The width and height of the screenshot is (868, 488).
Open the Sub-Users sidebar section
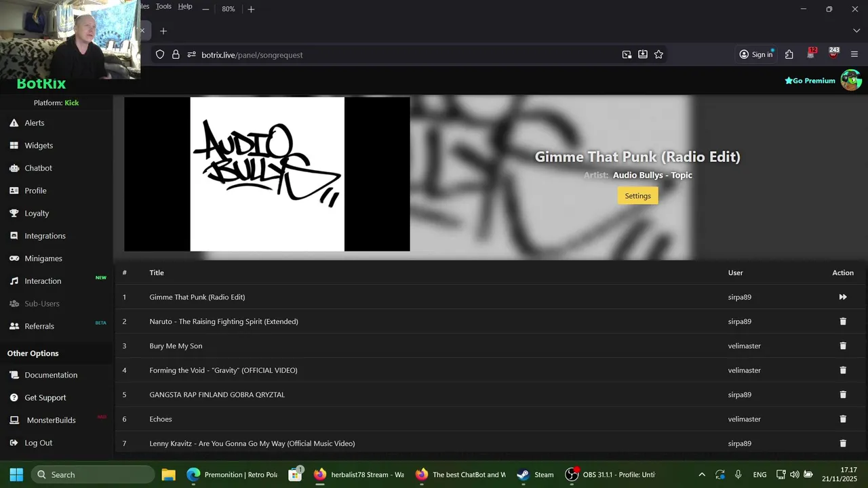pos(42,304)
